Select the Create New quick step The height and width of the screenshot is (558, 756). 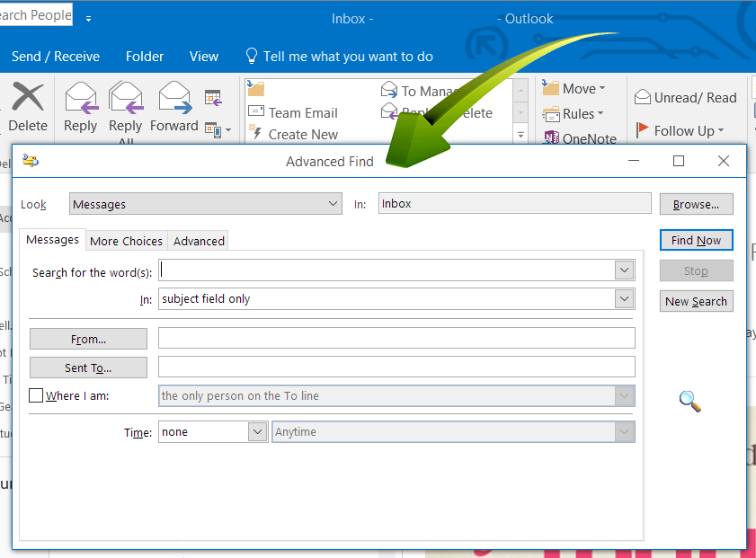(293, 134)
